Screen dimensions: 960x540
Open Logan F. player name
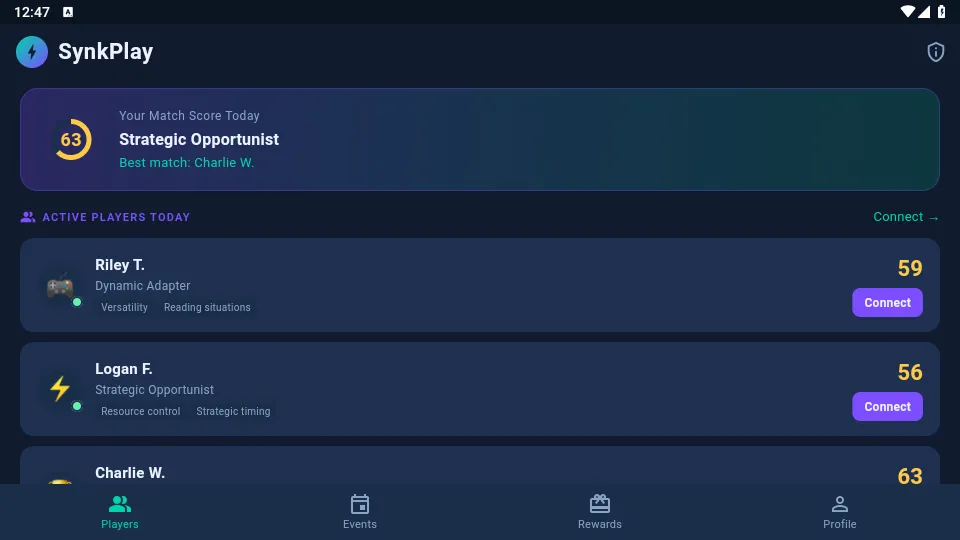tap(124, 369)
